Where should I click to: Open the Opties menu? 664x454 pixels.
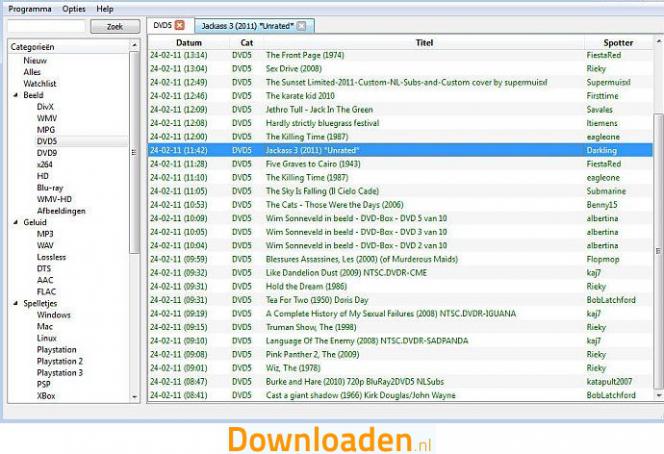(74, 9)
